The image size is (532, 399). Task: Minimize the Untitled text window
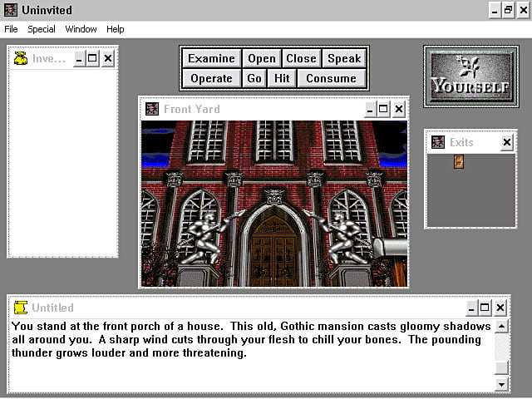pos(471,308)
